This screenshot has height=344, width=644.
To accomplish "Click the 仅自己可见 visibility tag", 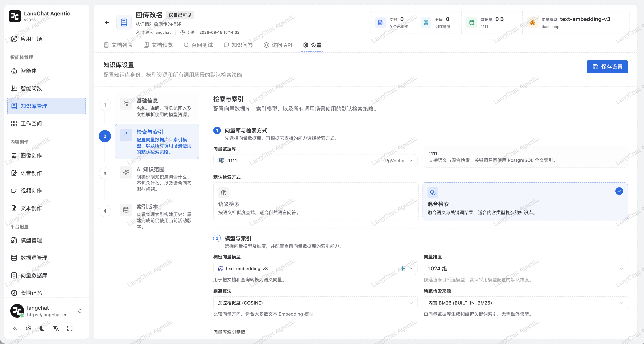I will point(180,15).
